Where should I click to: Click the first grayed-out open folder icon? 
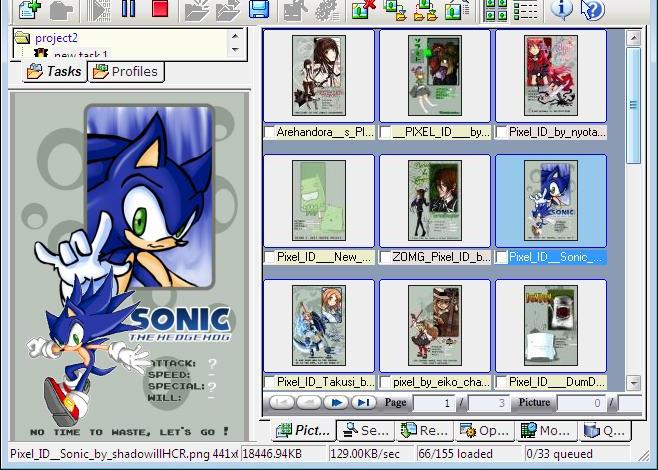[197, 10]
